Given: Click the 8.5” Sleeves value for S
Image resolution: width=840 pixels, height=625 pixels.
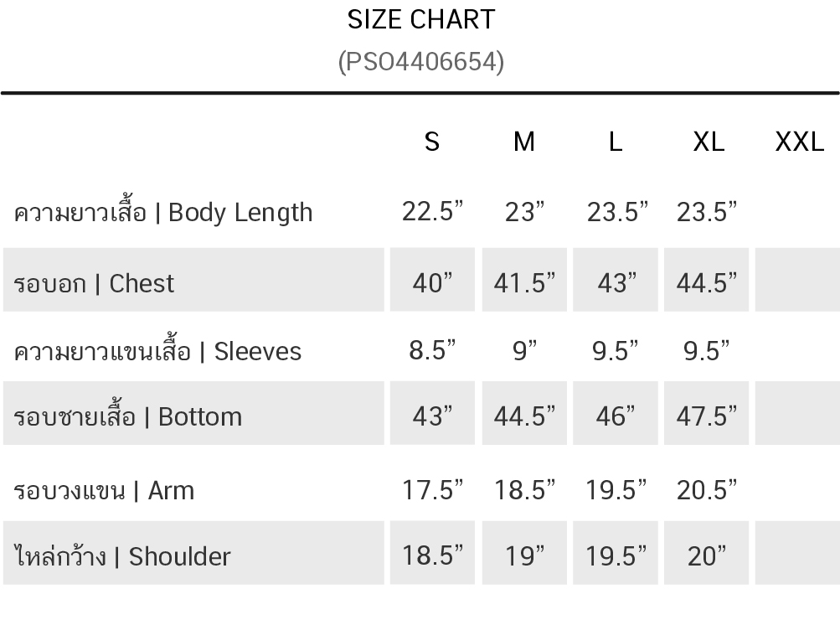Looking at the screenshot, I should tap(432, 350).
